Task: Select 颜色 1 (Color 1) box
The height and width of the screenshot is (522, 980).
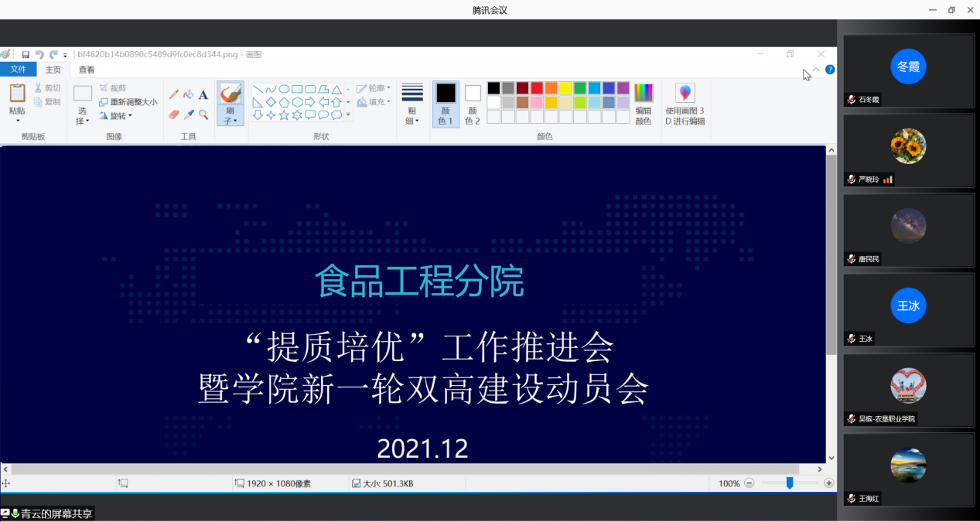Action: [446, 104]
